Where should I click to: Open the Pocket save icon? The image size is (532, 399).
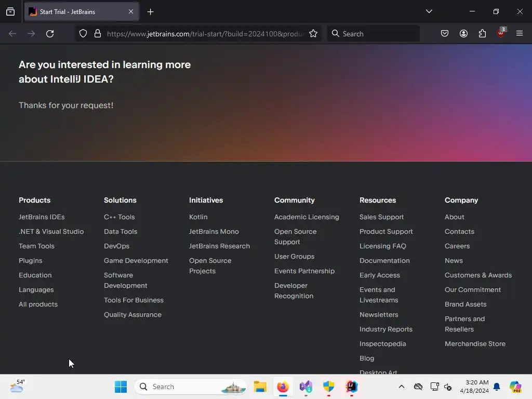click(x=445, y=34)
